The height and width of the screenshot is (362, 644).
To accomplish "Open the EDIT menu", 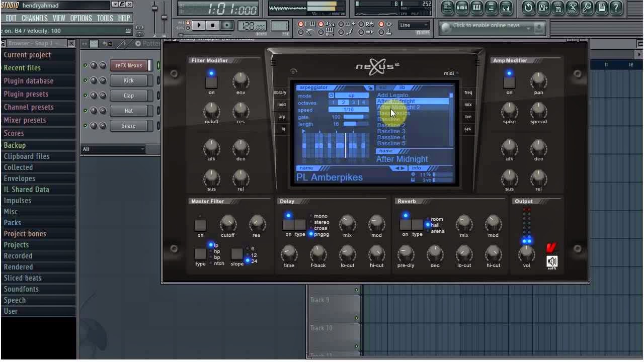I will (11, 18).
